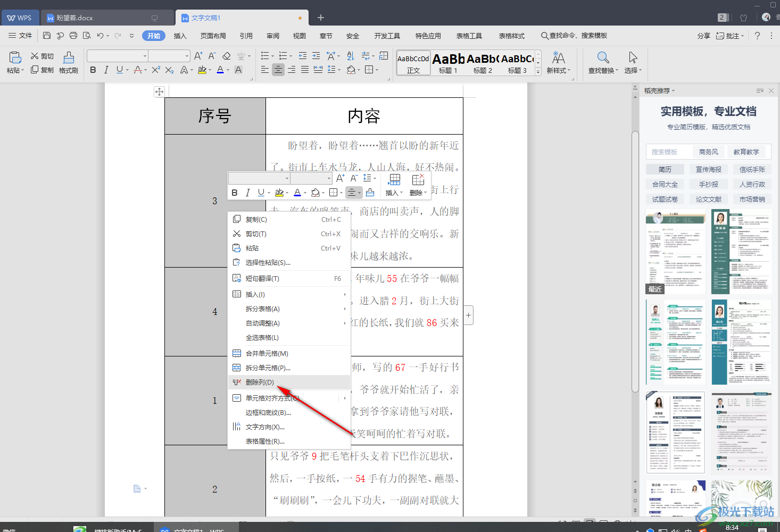Click the Print icon in quick access bar

coord(73,36)
